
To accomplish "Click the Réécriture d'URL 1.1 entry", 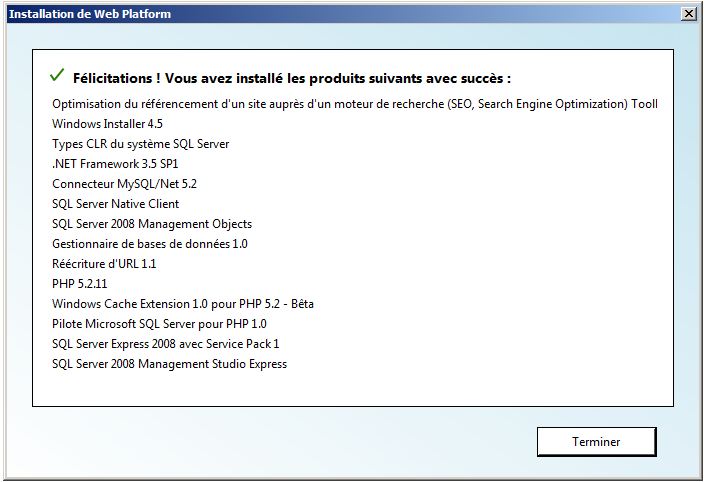I will [x=104, y=264].
